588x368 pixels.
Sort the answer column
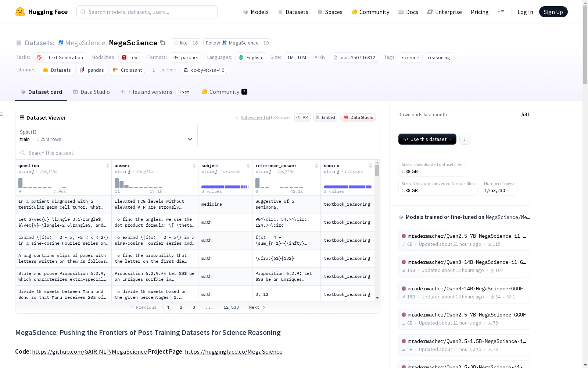click(x=194, y=166)
